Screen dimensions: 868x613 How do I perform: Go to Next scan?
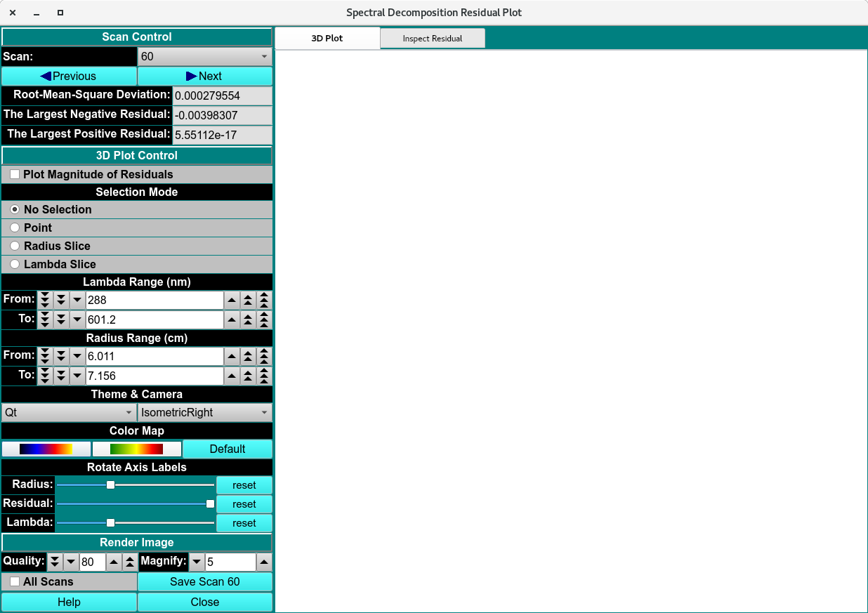point(205,76)
